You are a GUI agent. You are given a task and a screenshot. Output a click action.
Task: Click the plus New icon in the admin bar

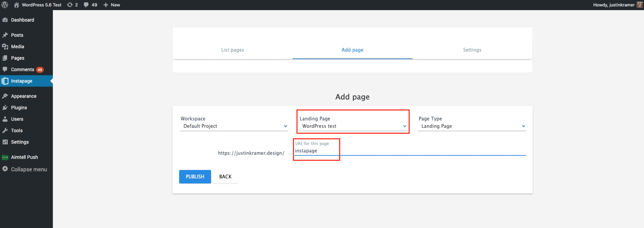106,5
